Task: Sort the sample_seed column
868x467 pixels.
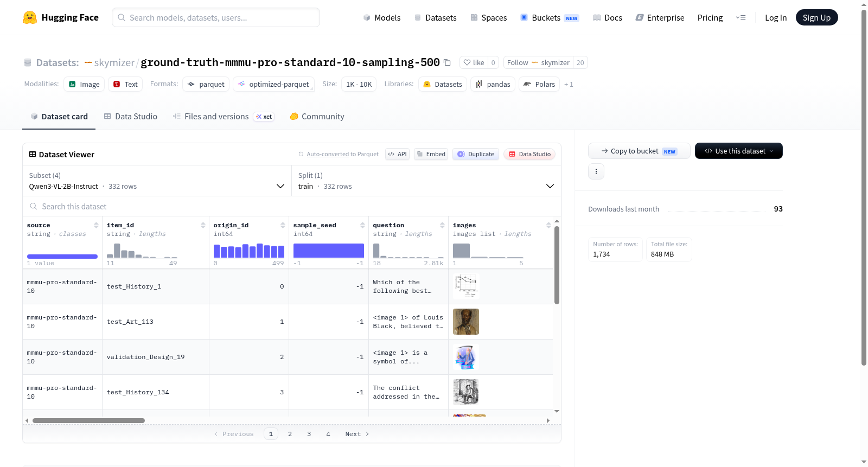Action: point(362,225)
